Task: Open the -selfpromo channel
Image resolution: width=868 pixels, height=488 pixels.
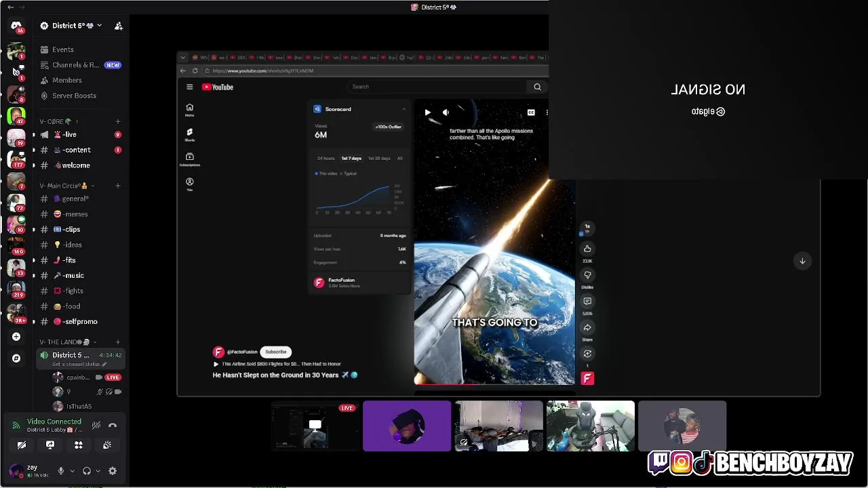Action: (x=81, y=321)
